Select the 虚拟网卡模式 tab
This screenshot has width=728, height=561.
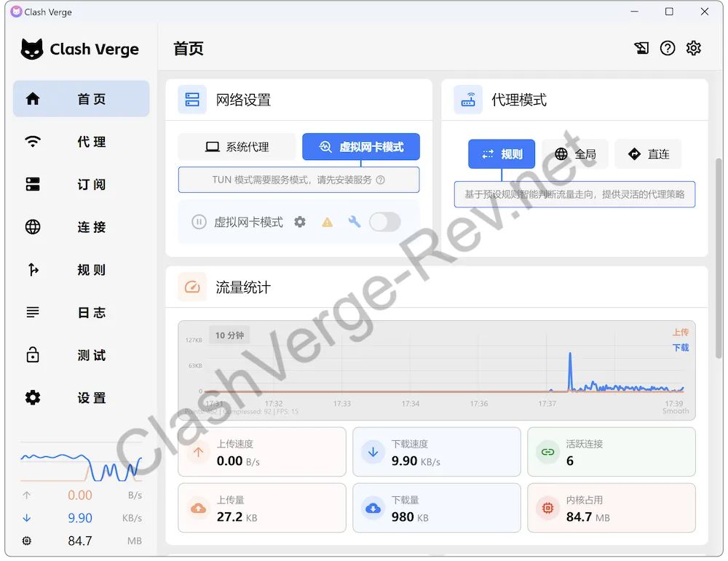[x=361, y=147]
